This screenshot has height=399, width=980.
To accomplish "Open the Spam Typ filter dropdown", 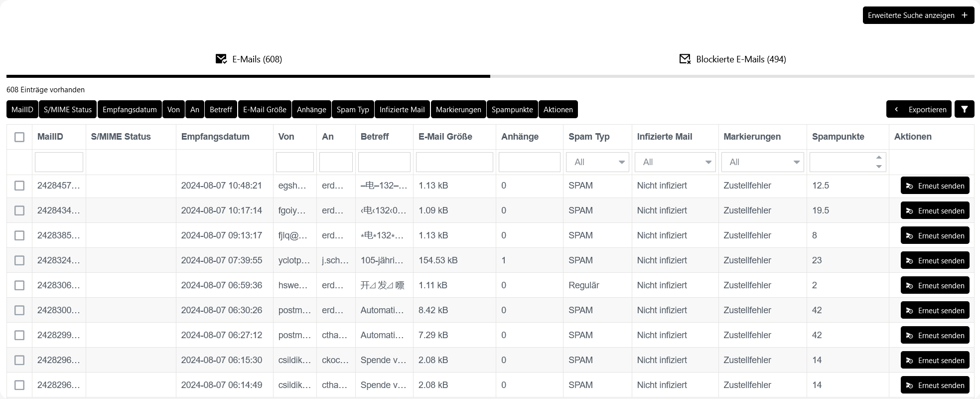I will [x=597, y=162].
